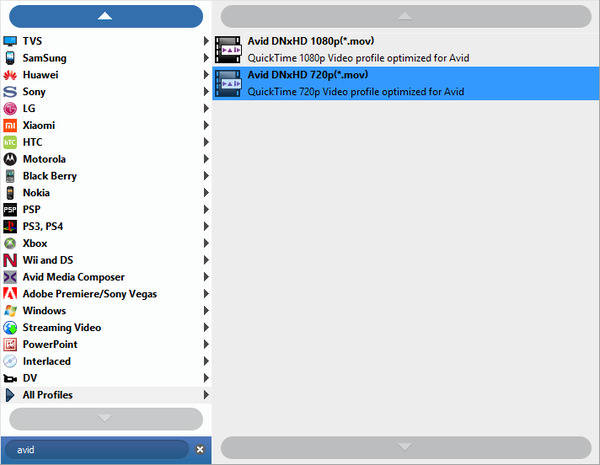Viewport: 600px width, 465px height.
Task: Expand the Avid Media Composer arrow
Action: pyautogui.click(x=206, y=277)
